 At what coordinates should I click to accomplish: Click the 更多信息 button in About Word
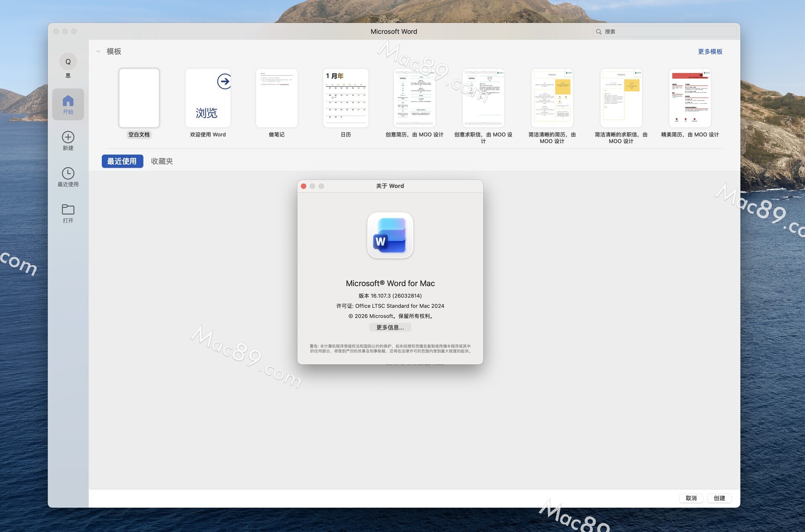click(390, 327)
